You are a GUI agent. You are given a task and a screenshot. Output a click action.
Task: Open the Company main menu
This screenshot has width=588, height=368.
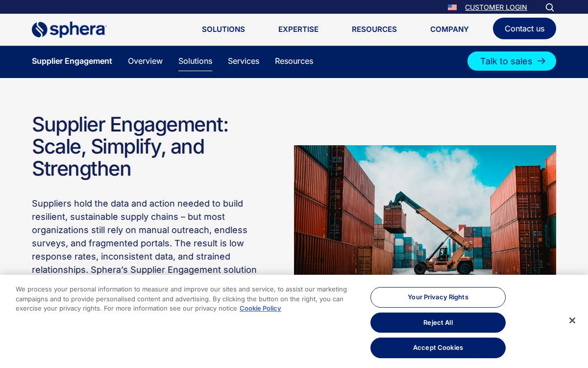449,29
